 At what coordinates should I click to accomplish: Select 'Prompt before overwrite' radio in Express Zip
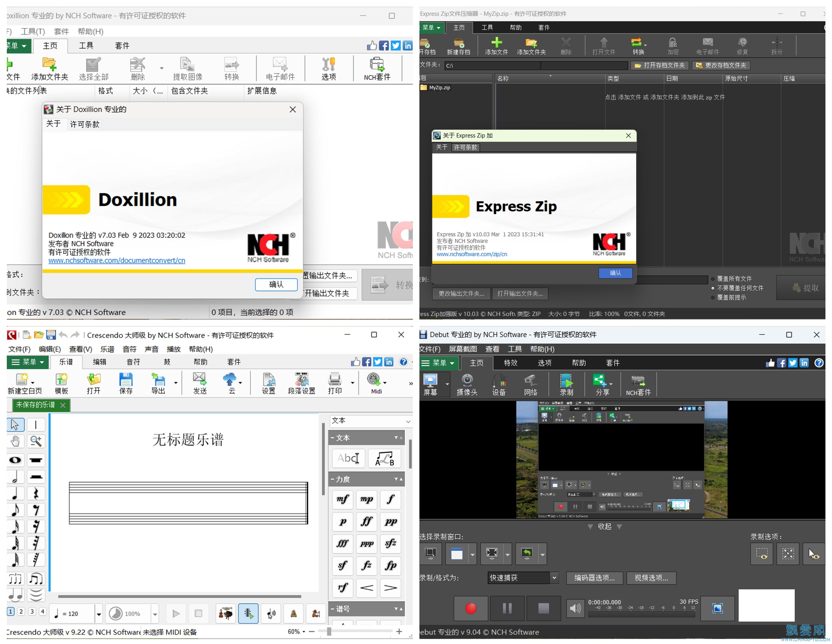(x=713, y=297)
